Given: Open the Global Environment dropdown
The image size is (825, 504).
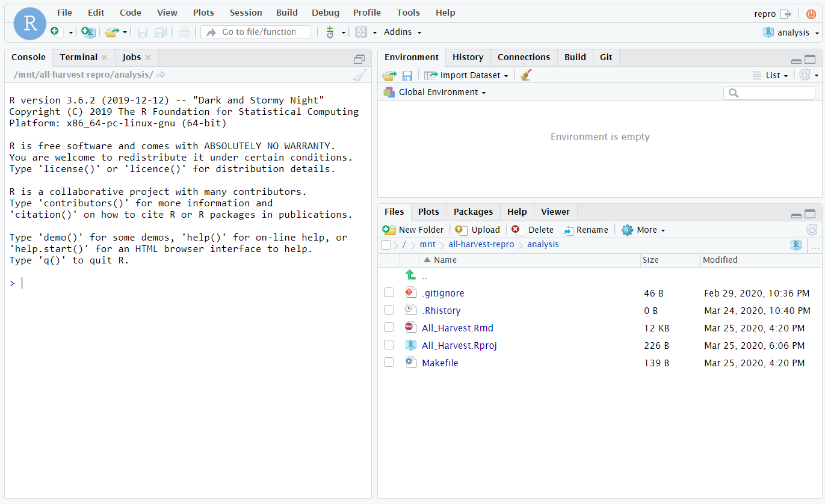Looking at the screenshot, I should (x=434, y=92).
